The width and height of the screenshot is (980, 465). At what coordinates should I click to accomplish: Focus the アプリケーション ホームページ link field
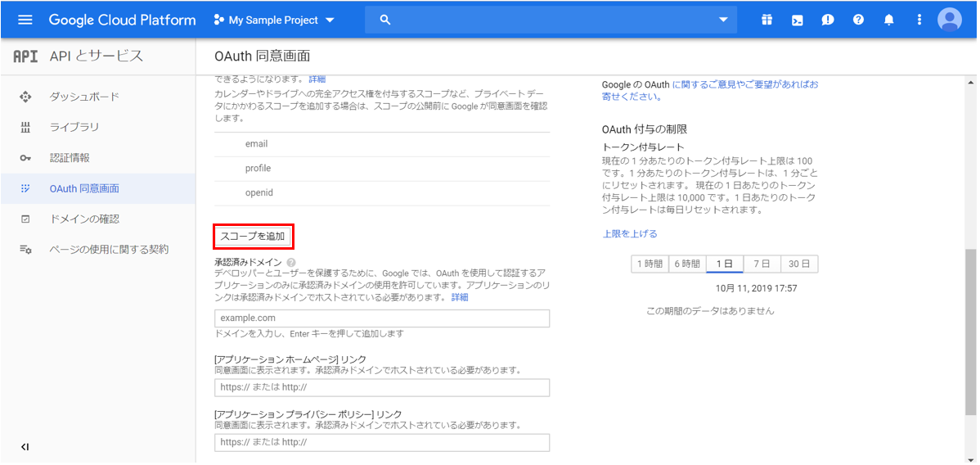(382, 387)
